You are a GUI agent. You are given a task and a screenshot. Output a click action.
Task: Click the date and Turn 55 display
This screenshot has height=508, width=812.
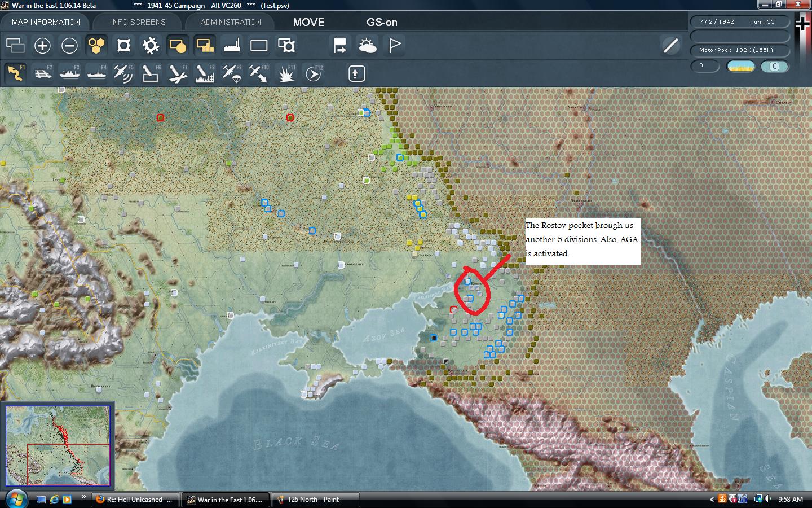[739, 21]
